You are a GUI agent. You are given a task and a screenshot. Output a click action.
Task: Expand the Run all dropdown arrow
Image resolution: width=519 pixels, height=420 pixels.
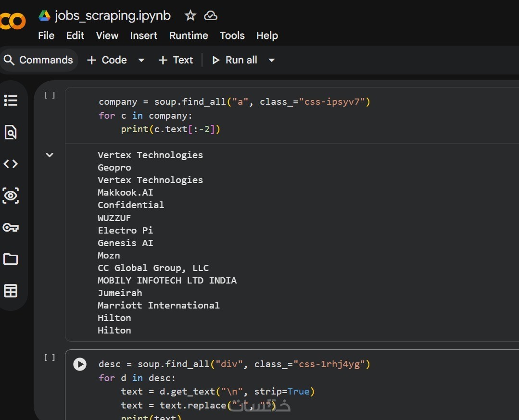pos(272,60)
